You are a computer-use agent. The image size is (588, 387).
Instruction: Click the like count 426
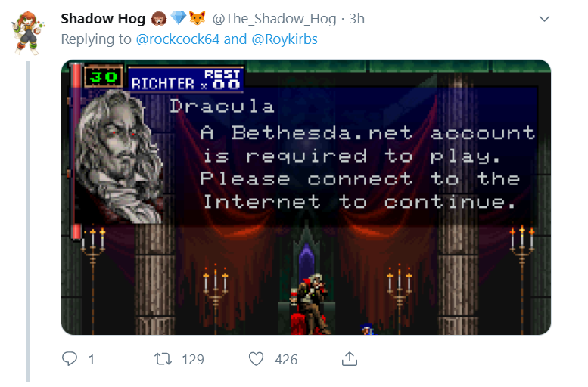coord(286,360)
